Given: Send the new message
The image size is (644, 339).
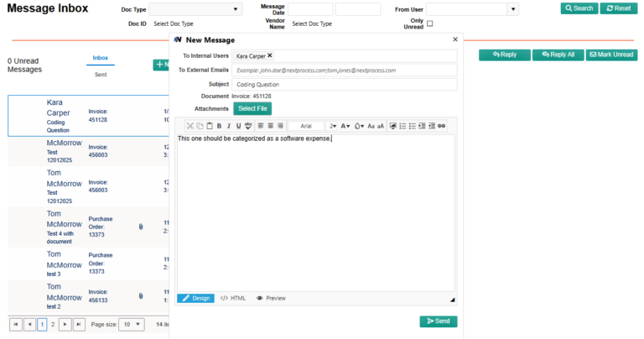Looking at the screenshot, I should click(x=438, y=321).
